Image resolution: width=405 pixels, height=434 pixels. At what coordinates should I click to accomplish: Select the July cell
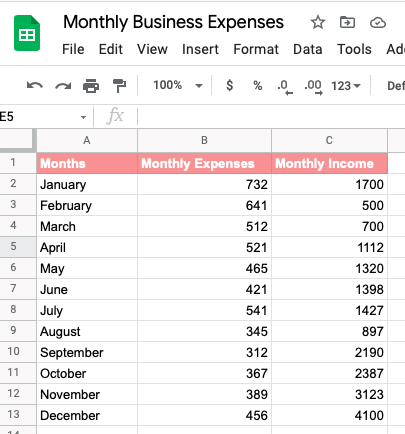[87, 310]
